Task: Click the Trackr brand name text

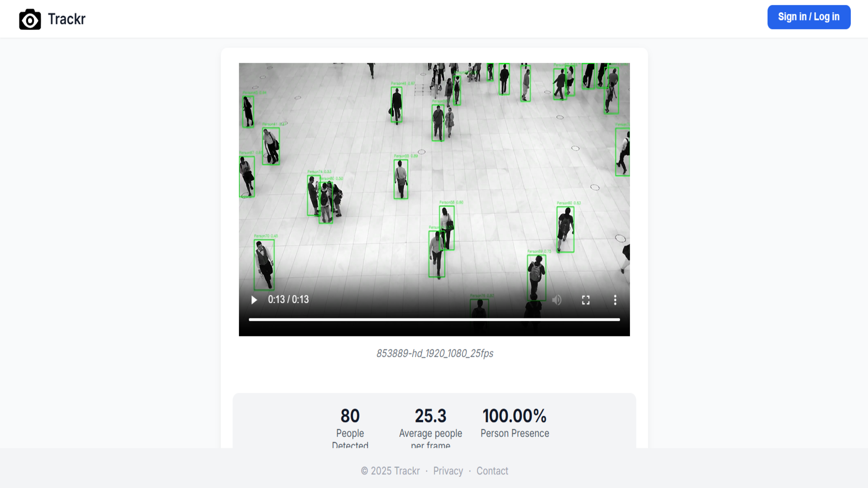Action: coord(67,19)
